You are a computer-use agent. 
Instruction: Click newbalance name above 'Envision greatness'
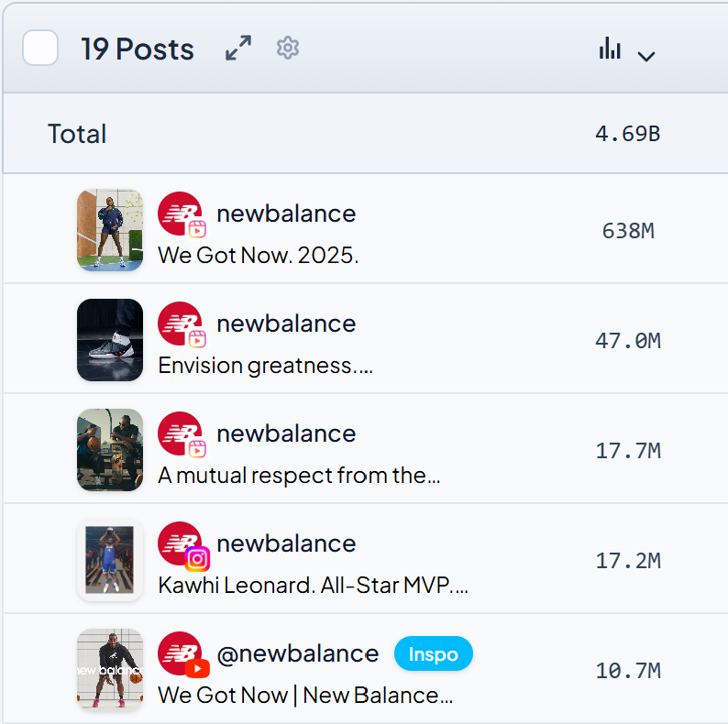pos(286,324)
